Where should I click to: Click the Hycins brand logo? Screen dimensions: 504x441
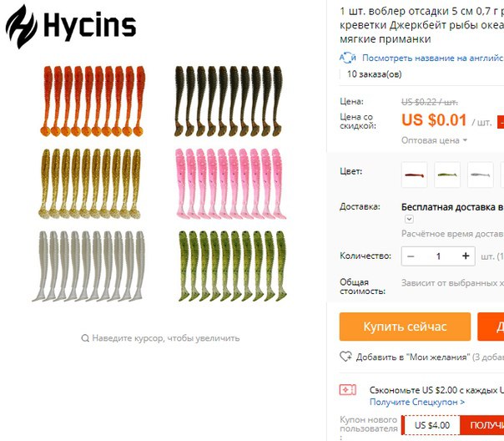point(71,27)
